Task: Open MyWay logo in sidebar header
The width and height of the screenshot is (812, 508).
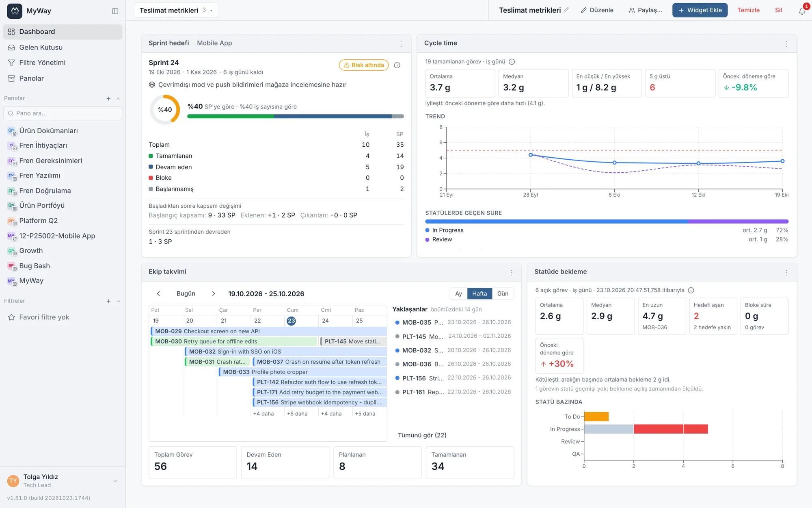Action: (x=15, y=11)
